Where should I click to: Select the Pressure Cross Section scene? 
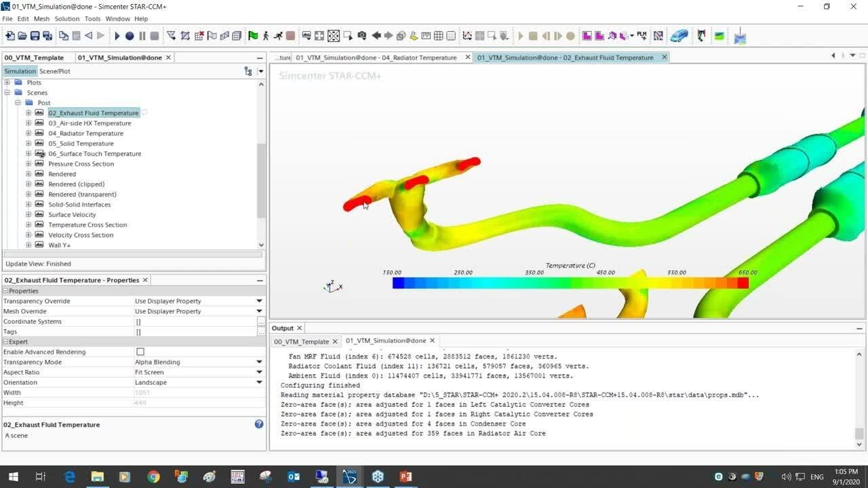[81, 164]
